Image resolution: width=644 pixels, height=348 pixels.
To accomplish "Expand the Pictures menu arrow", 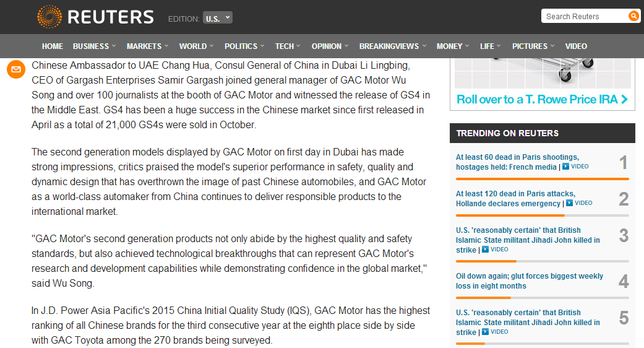I will (552, 46).
